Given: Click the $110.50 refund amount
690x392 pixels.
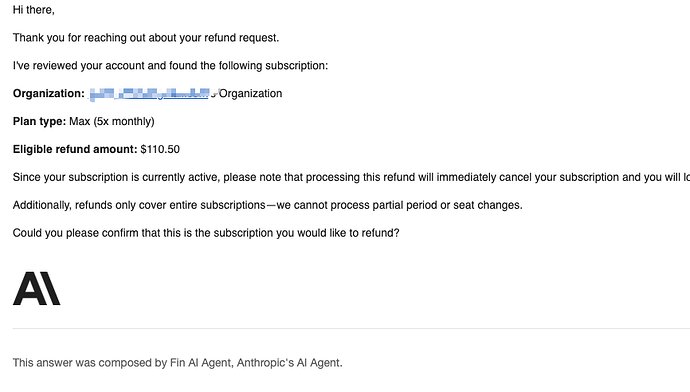Looking at the screenshot, I should click(160, 149).
